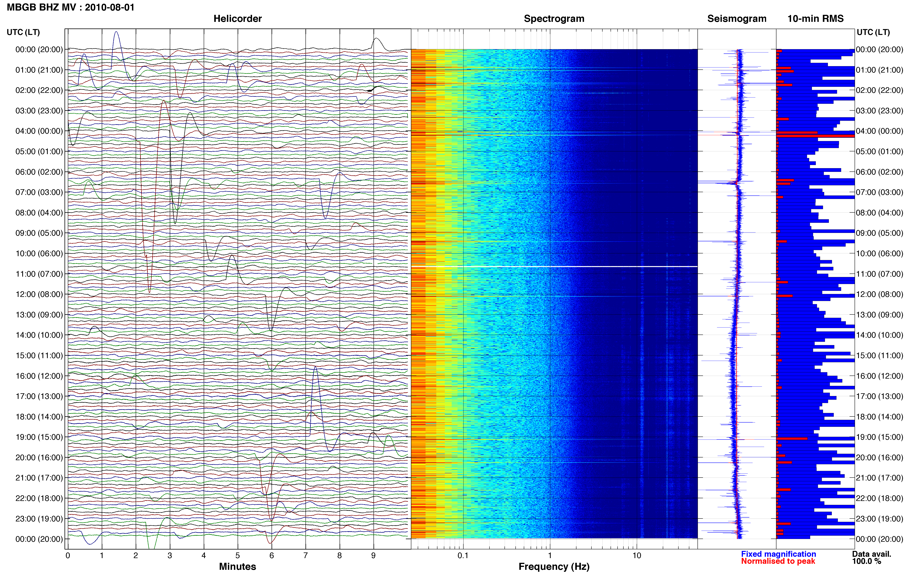Screen dimensions: 924x578
Task: Click the 'Fixed magnification' legend text
Action: click(x=778, y=554)
